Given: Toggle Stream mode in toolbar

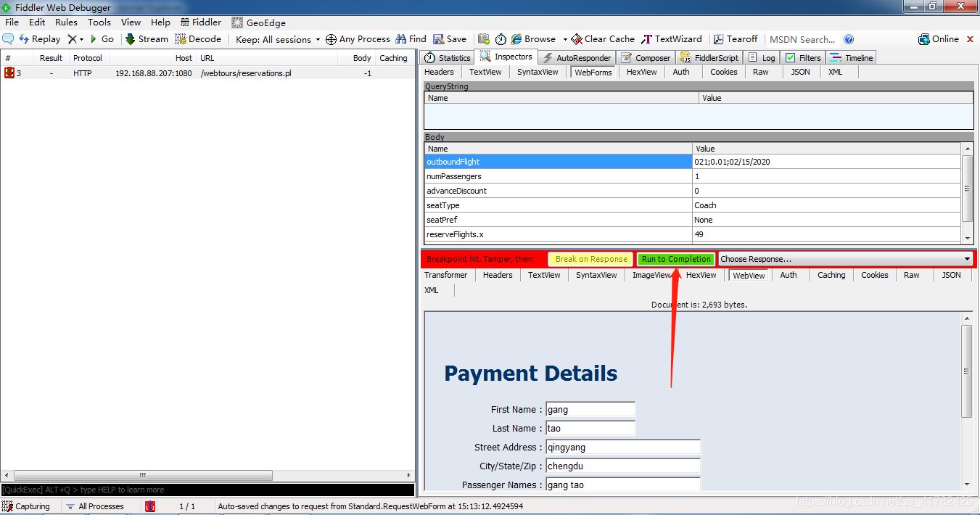Looking at the screenshot, I should 147,39.
